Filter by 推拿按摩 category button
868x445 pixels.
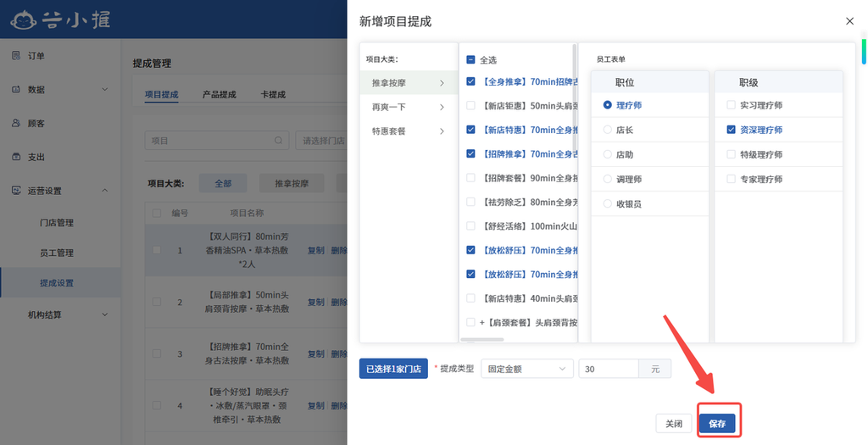[292, 183]
